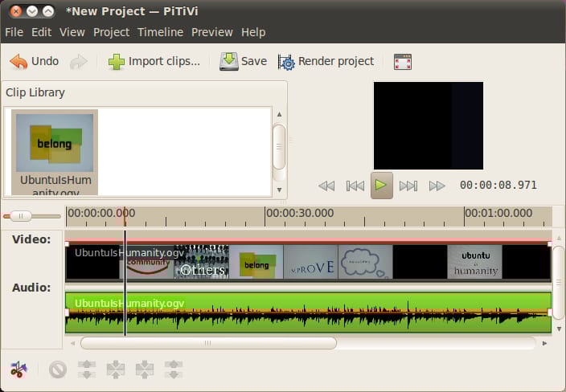Image resolution: width=566 pixels, height=392 pixels.
Task: Click the Redo arrow icon
Action: point(79,61)
